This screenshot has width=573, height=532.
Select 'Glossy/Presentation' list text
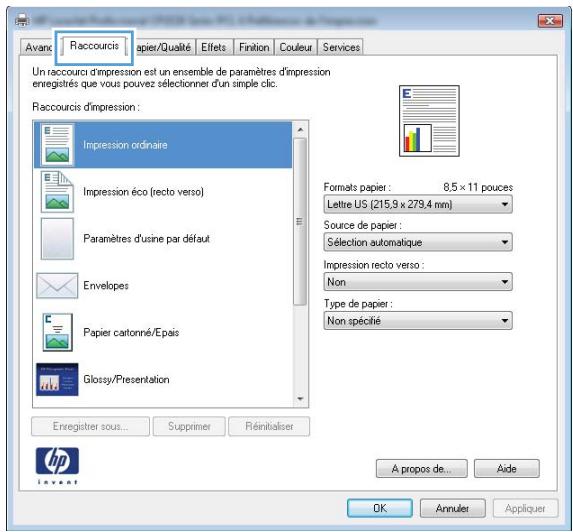tap(126, 379)
